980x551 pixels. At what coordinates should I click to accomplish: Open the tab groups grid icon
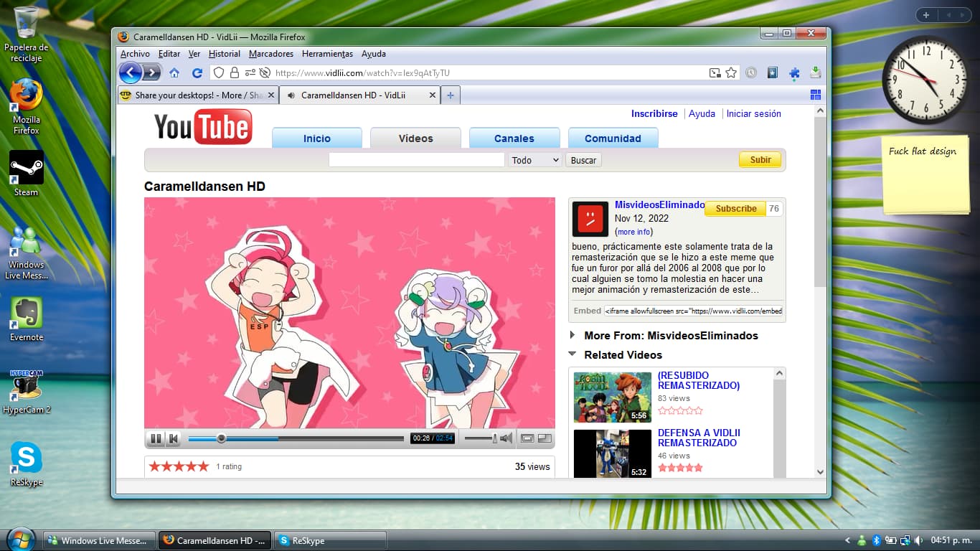[816, 95]
